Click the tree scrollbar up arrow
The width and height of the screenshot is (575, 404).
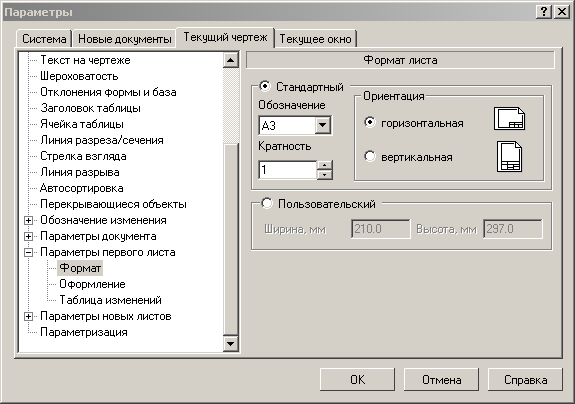point(231,60)
